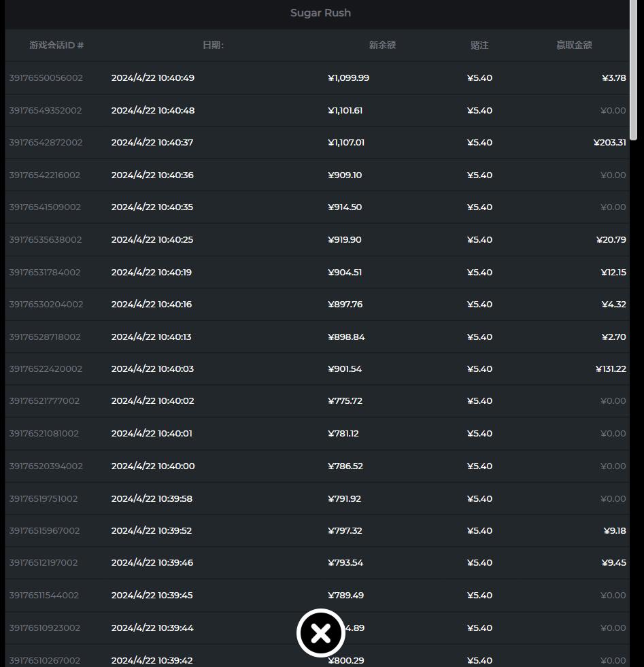Click win amount ¥203.31
This screenshot has width=644, height=667.
pos(610,143)
